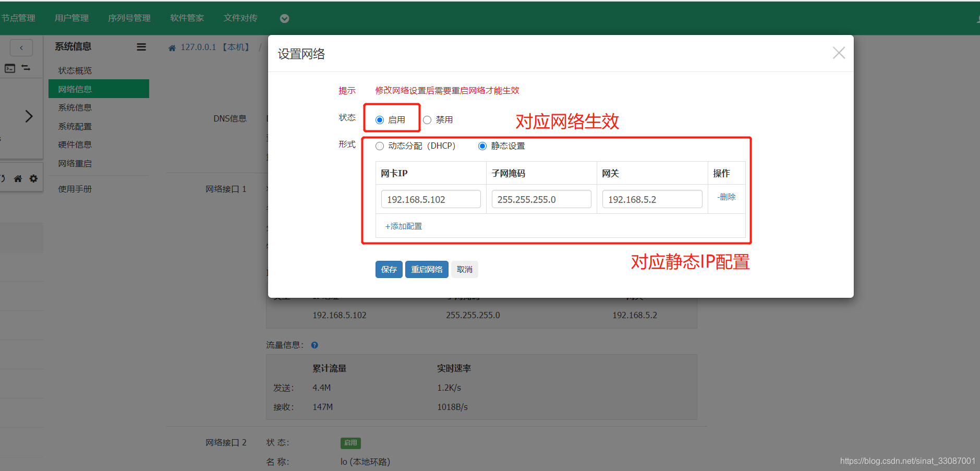The image size is (980, 471).
Task: Open 网络重启 in the sidebar
Action: coord(75,163)
